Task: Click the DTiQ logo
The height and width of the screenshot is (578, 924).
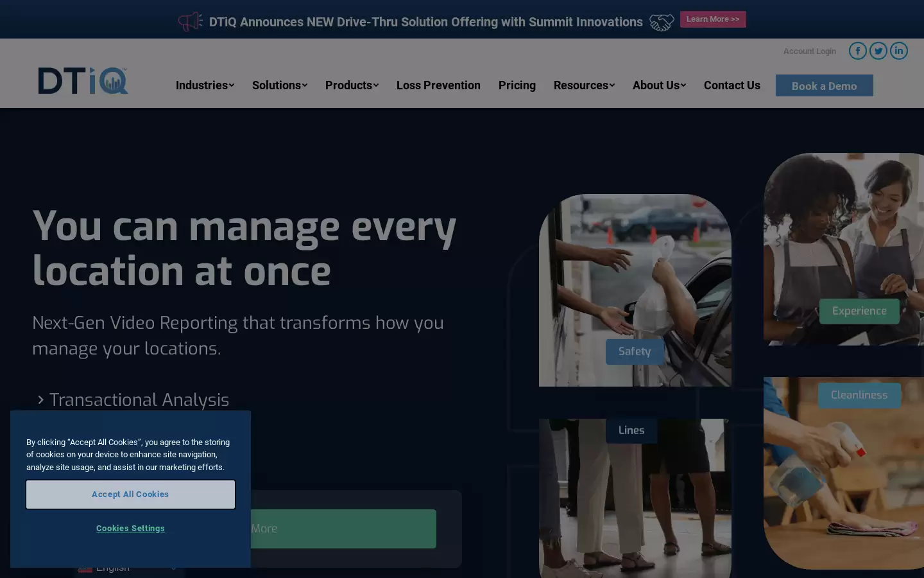Action: click(x=83, y=81)
